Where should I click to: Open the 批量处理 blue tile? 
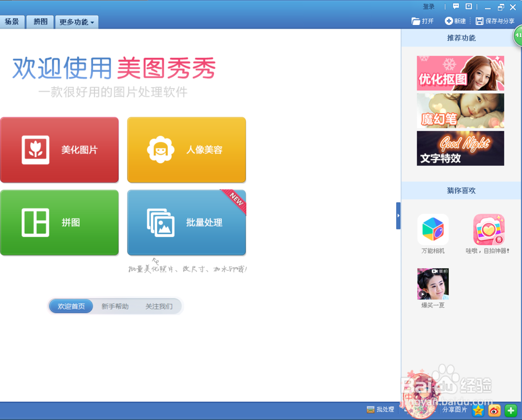pos(186,223)
